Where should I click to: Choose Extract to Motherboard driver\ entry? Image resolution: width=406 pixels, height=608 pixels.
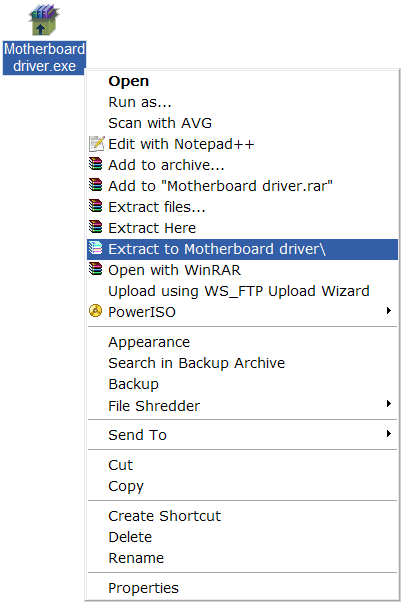(x=243, y=249)
